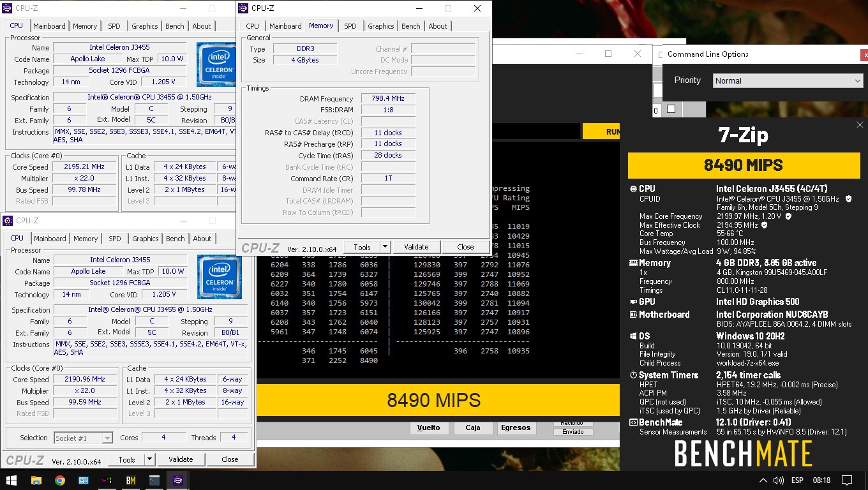868x490 pixels.
Task: Click the CPU chip icon in BenchMate panel
Action: pos(633,189)
